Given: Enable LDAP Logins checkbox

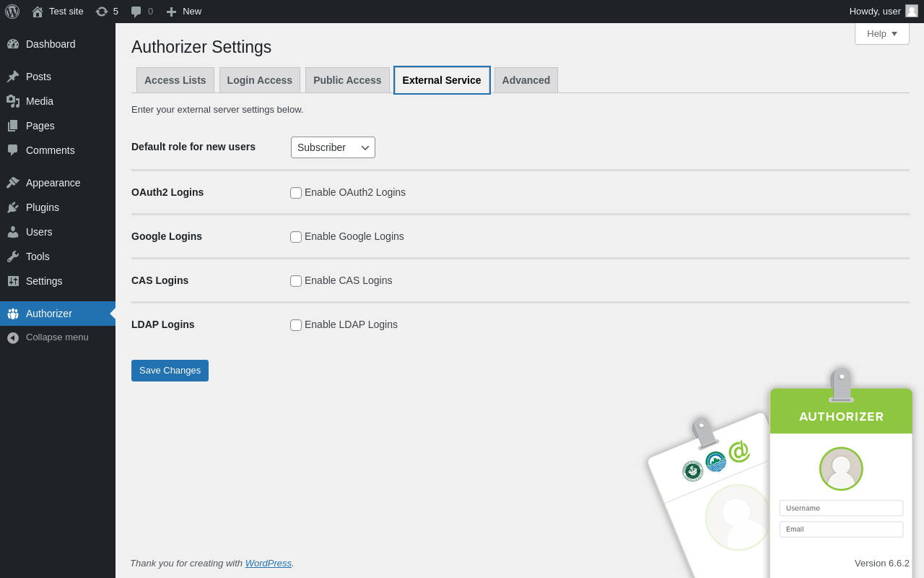Looking at the screenshot, I should (x=296, y=325).
